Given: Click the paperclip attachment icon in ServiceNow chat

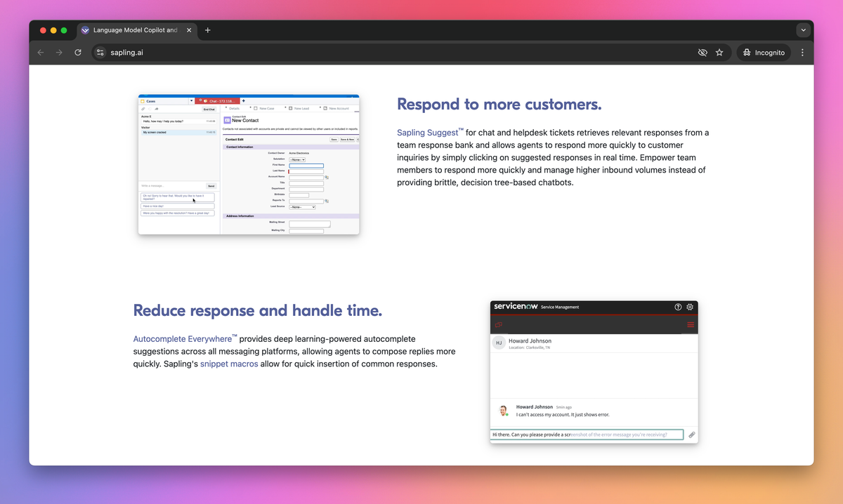Looking at the screenshot, I should [x=691, y=435].
